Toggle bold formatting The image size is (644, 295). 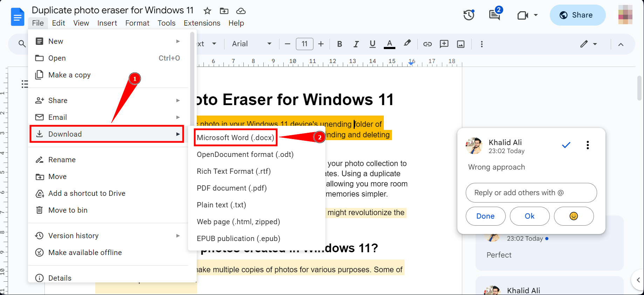pos(339,44)
